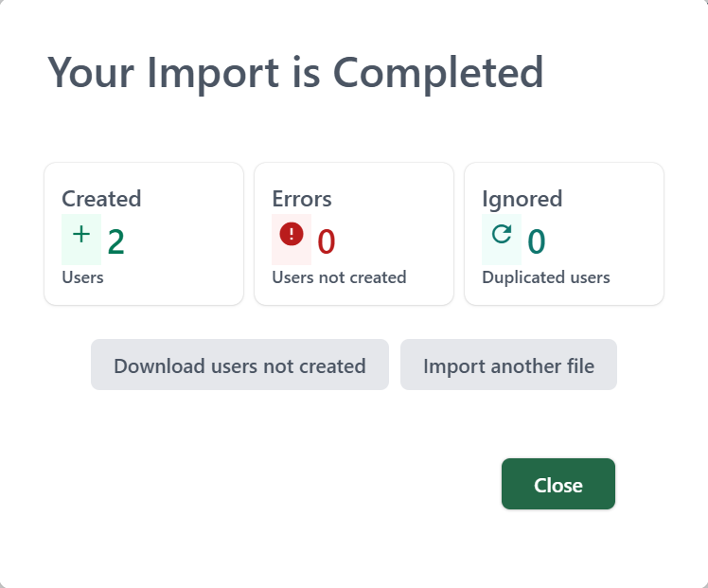Image resolution: width=708 pixels, height=588 pixels.
Task: Click the green plus icon under Created
Action: pyautogui.click(x=81, y=235)
